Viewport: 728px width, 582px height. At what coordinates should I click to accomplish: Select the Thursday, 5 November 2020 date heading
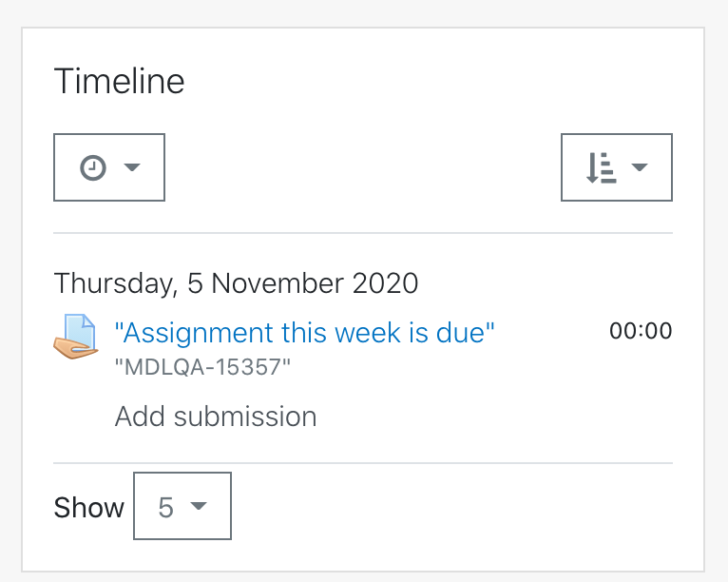pos(236,283)
